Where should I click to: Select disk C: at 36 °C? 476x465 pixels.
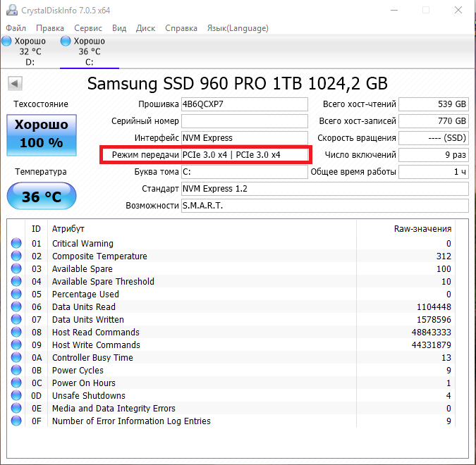click(90, 51)
